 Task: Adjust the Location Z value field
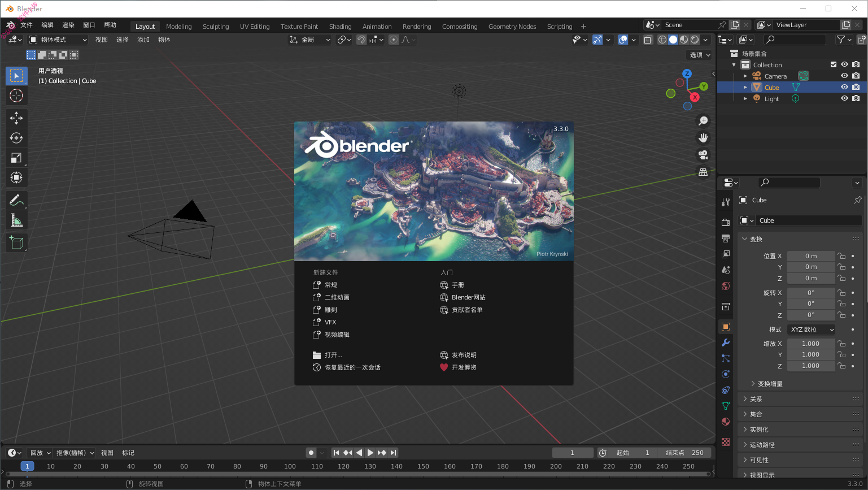(811, 279)
